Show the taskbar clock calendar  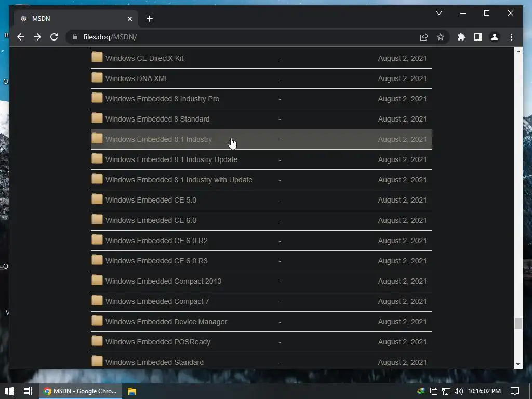coord(484,391)
